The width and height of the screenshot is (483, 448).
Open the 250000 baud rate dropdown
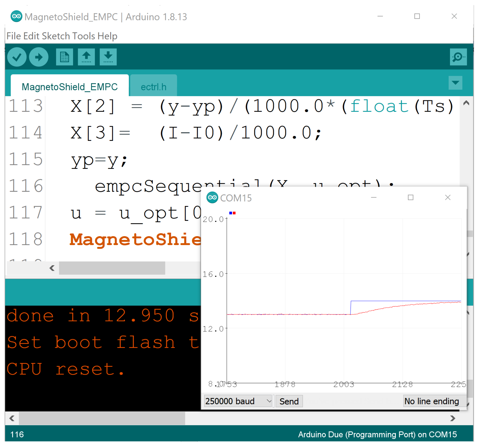tap(238, 401)
